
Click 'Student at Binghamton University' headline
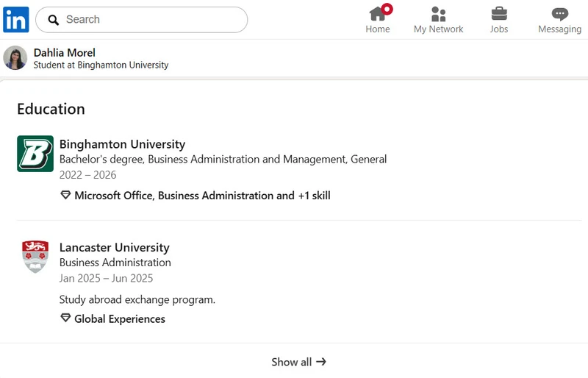tap(101, 65)
